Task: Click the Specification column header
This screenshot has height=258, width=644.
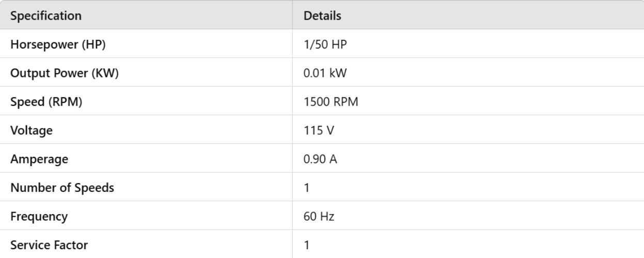Action: pyautogui.click(x=46, y=16)
